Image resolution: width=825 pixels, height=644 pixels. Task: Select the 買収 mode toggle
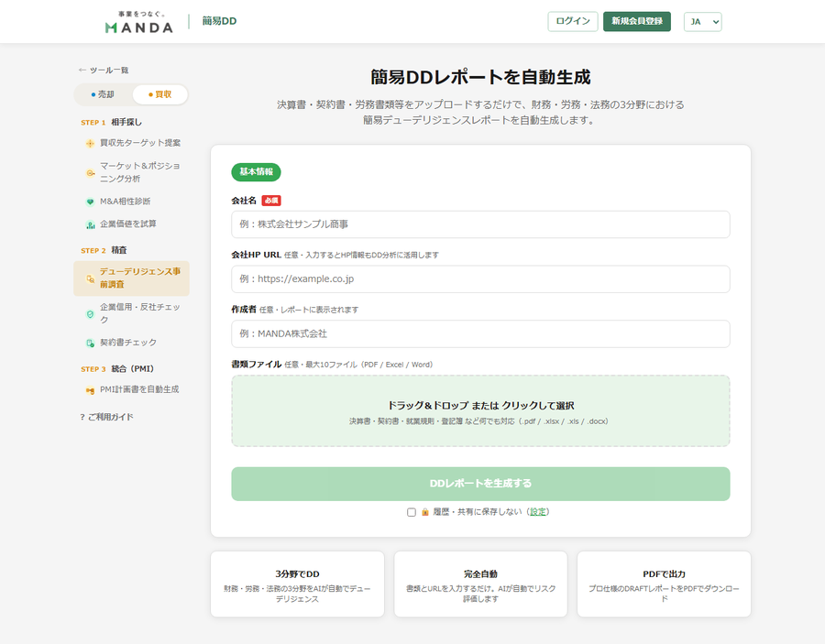coord(159,94)
